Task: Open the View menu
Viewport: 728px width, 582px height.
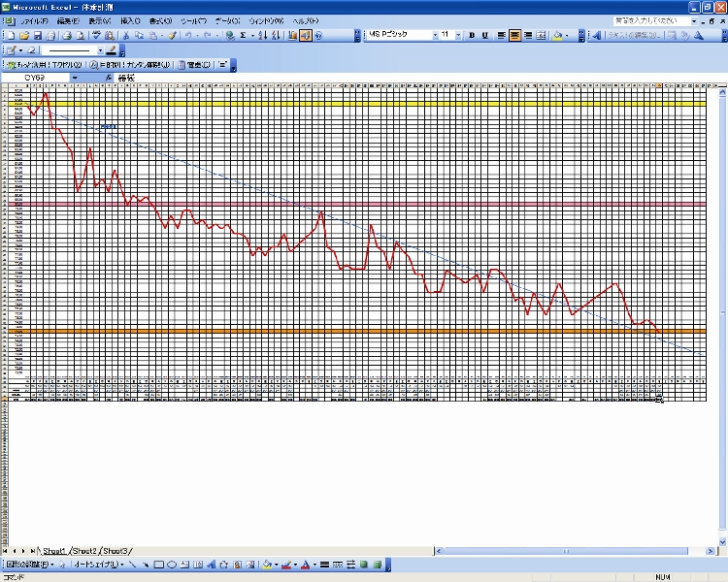Action: [x=99, y=21]
